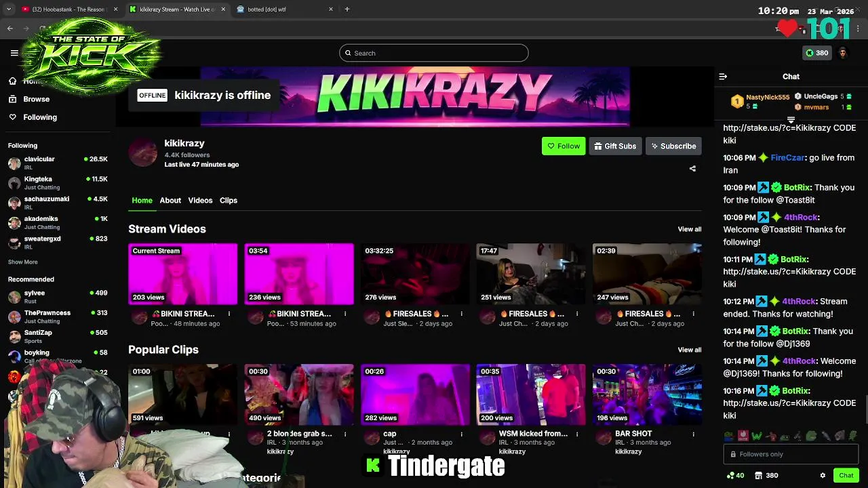Screen dimensions: 868x488
Task: Open browser tab list dropdown arrow
Action: [x=9, y=9]
